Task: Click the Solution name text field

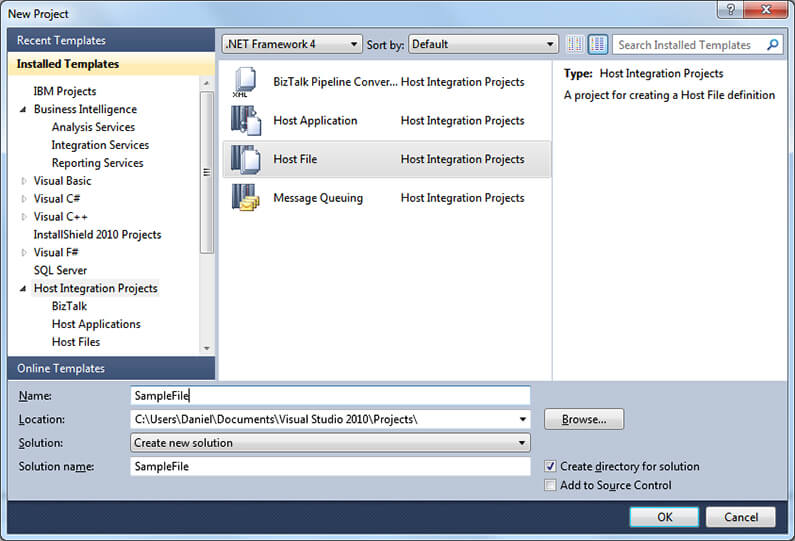Action: 331,466
